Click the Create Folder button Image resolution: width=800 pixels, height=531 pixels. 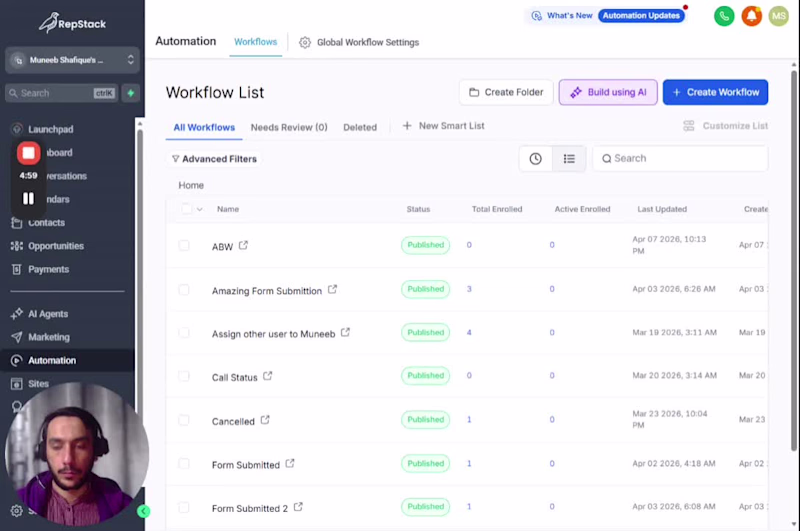coord(506,92)
